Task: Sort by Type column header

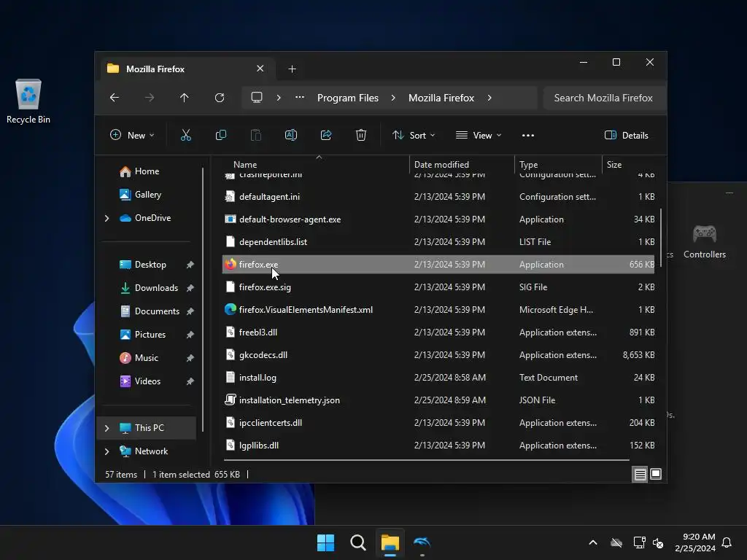Action: pyautogui.click(x=528, y=164)
